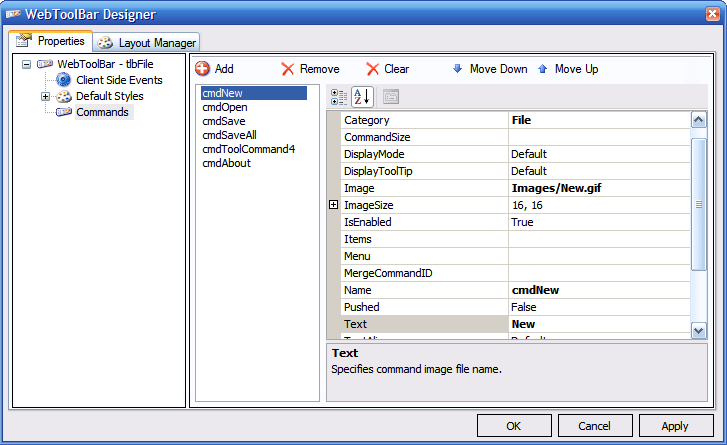Select cmdAbout in command list
Image resolution: width=727 pixels, height=445 pixels.
click(x=226, y=163)
